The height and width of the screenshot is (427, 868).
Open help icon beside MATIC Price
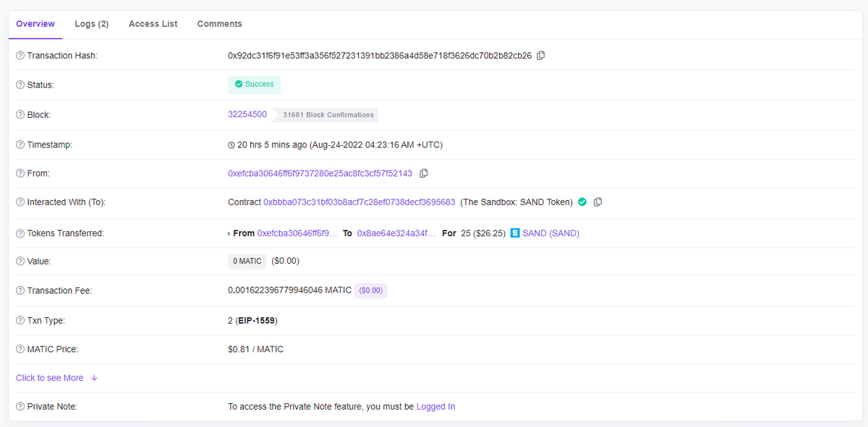click(x=20, y=349)
